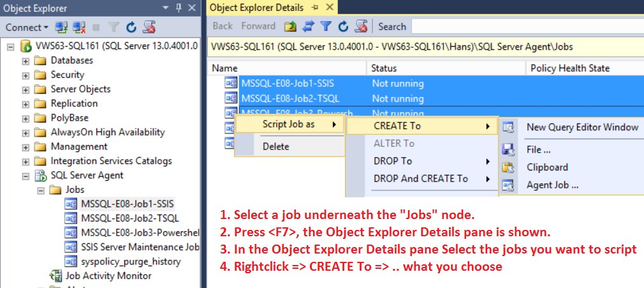Click Activity Monitor icon in Details toolbar

(x=361, y=26)
